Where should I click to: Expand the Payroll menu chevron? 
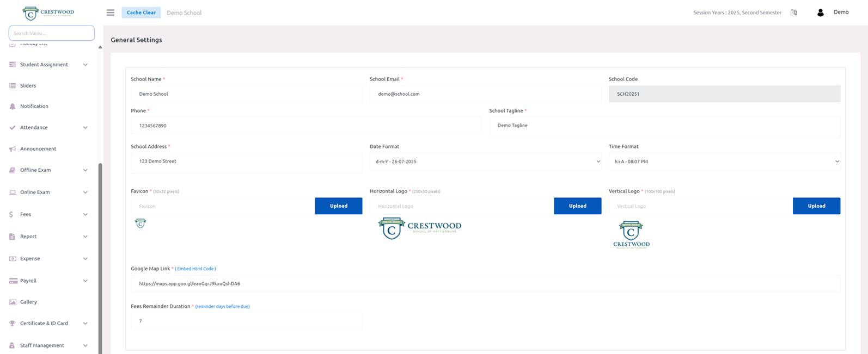point(85,281)
